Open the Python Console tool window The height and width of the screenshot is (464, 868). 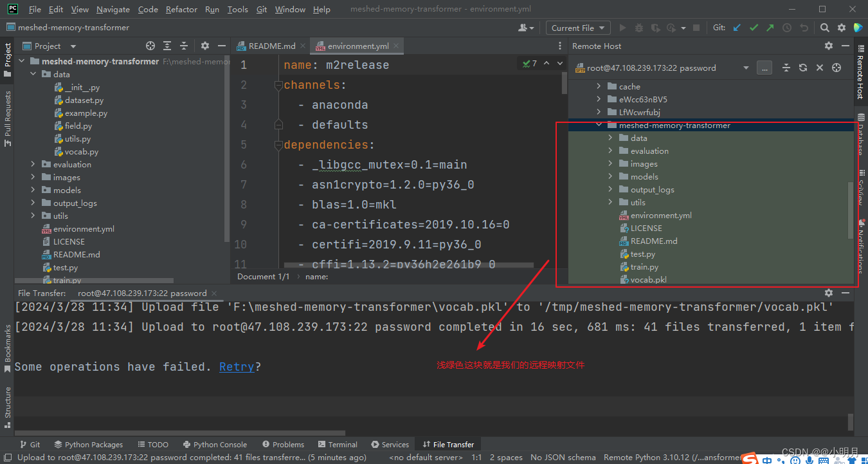pyautogui.click(x=215, y=444)
